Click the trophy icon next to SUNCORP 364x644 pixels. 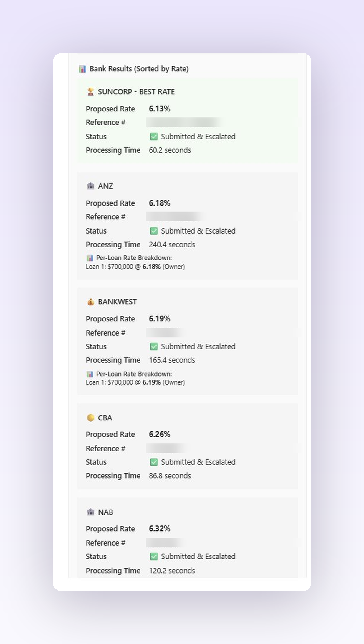point(91,92)
